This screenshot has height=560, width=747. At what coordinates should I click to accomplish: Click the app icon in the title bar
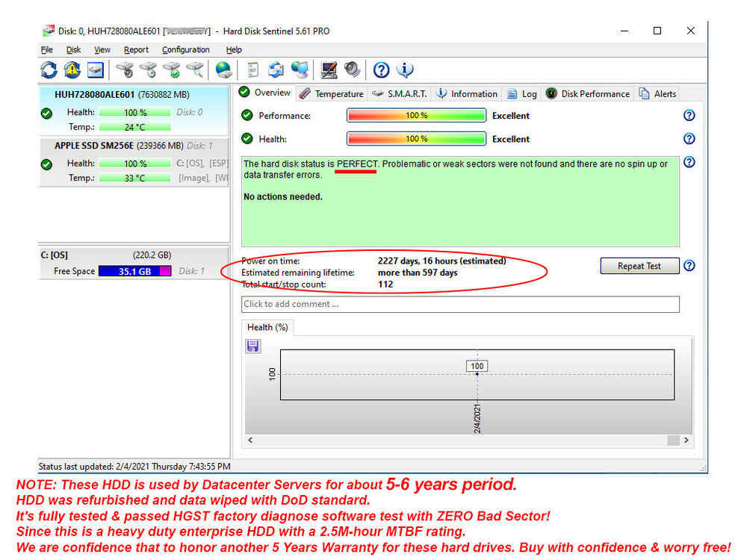pyautogui.click(x=48, y=31)
